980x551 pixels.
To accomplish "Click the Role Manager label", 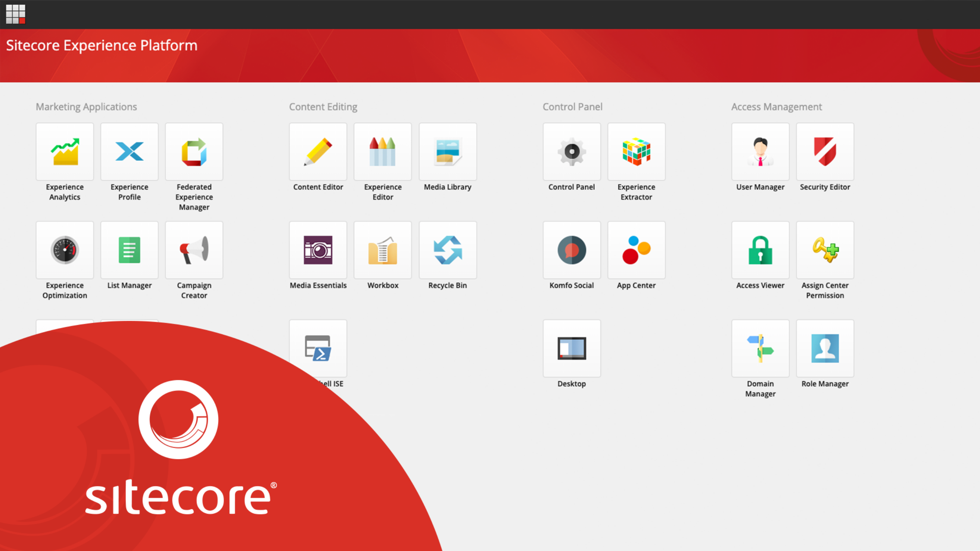I will [x=825, y=383].
